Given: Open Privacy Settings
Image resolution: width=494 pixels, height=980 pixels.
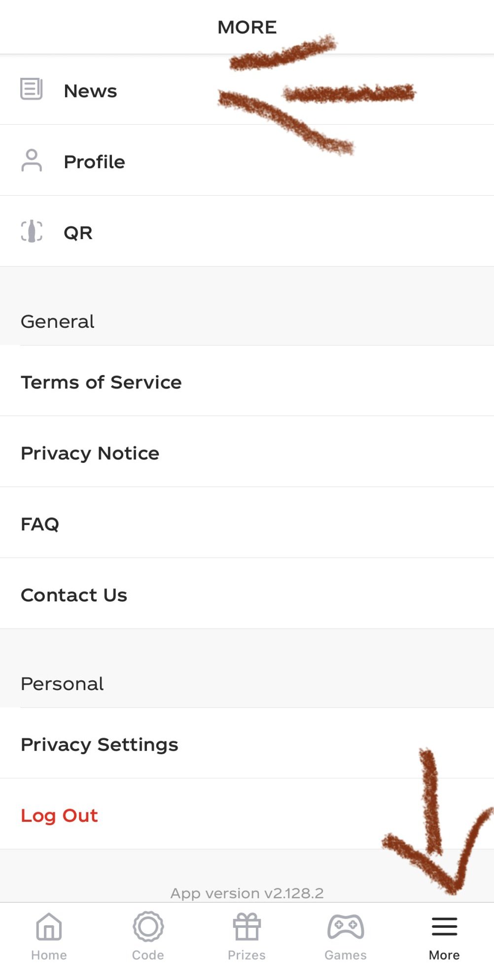Looking at the screenshot, I should click(100, 744).
